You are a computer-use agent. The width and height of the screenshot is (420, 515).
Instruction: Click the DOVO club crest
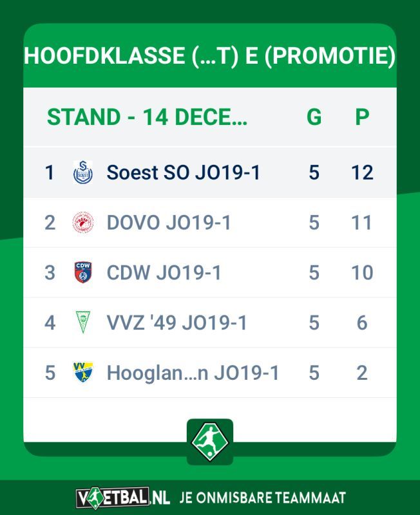pos(83,222)
